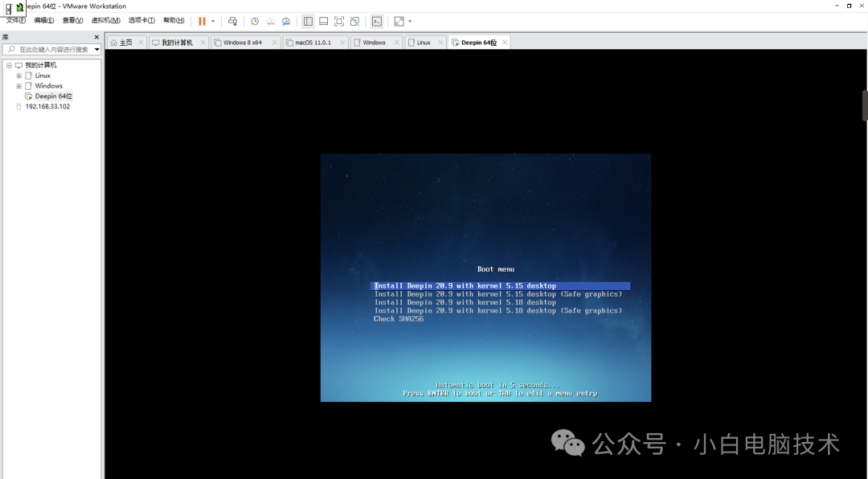Image resolution: width=868 pixels, height=479 pixels.
Task: Open the power options dropdown beside Pause
Action: [x=213, y=21]
